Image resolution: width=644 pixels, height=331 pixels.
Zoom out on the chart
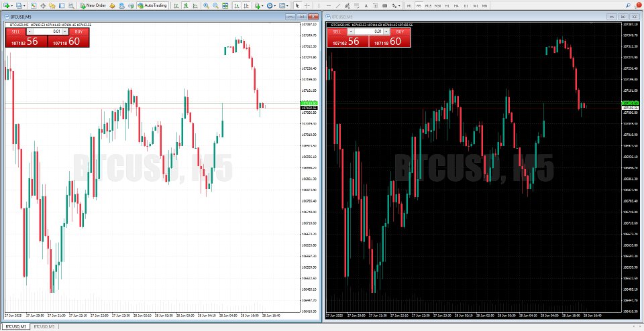[x=215, y=6]
